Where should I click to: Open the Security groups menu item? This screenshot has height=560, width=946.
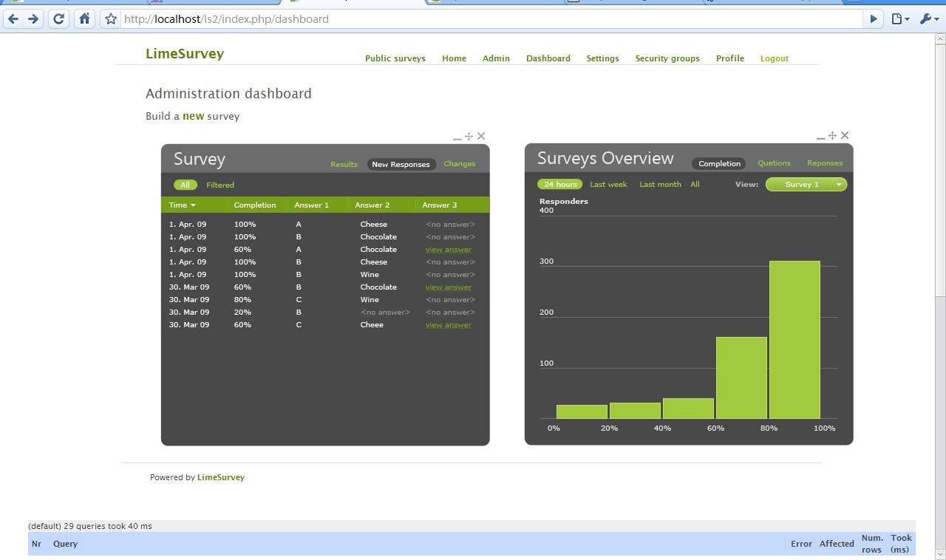tap(667, 58)
